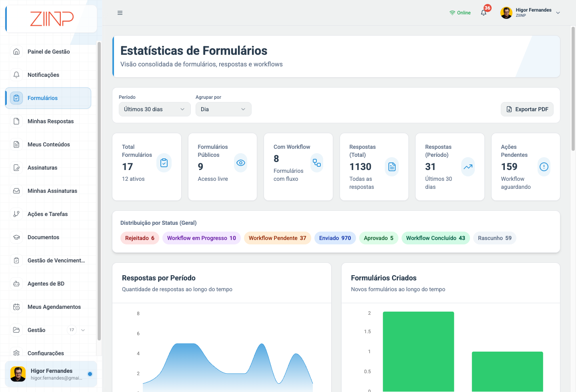
Task: Click the Assinaturas pen icon
Action: point(16,168)
